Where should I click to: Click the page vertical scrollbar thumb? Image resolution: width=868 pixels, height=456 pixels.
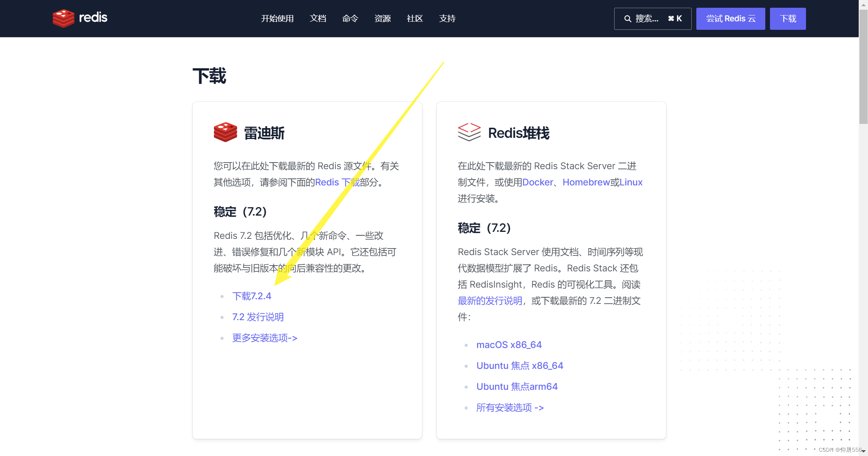point(863,67)
